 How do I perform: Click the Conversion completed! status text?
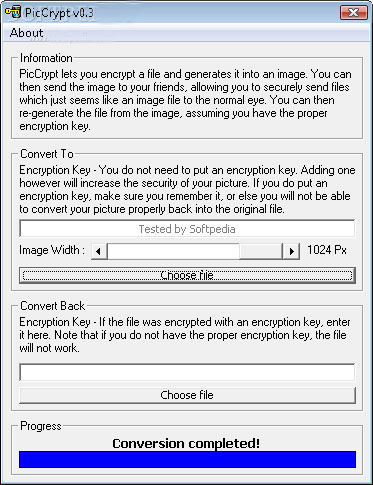click(x=186, y=443)
